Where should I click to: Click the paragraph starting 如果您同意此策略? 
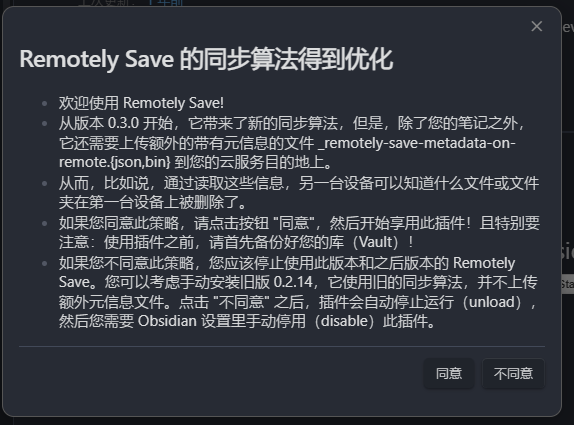[299, 232]
